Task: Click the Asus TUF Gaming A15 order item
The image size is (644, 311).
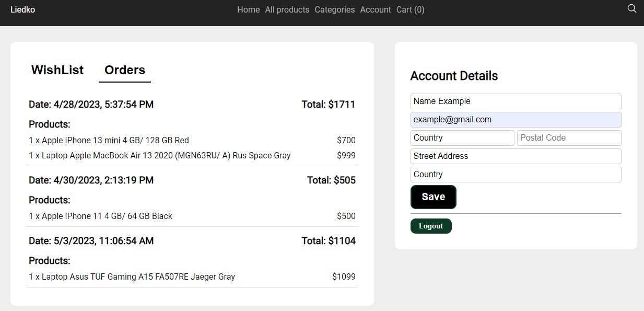Action: 132,277
